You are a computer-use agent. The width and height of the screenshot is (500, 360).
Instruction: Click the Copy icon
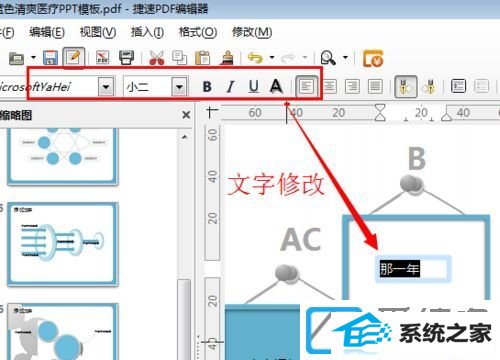tap(179, 58)
